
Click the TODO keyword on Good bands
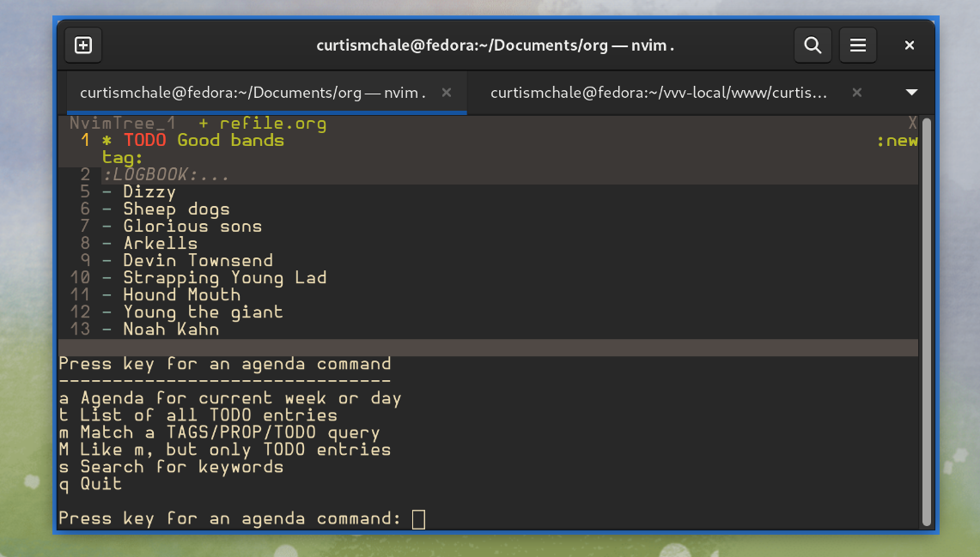point(144,141)
